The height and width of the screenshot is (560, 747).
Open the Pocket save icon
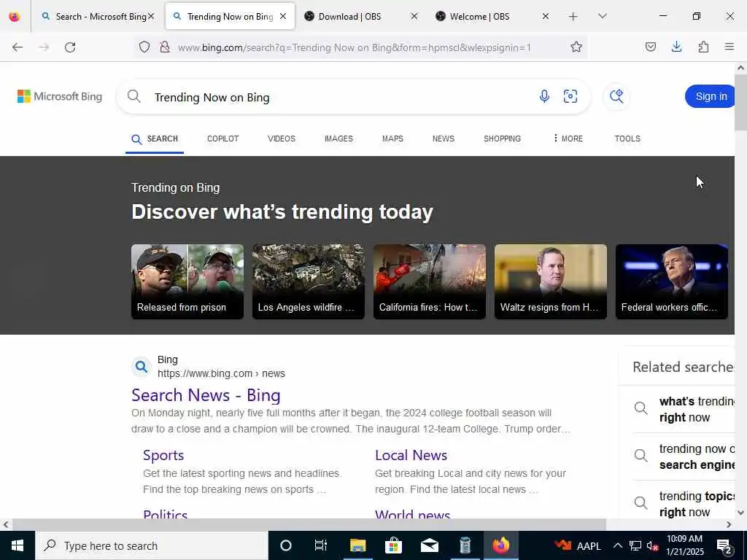click(650, 47)
